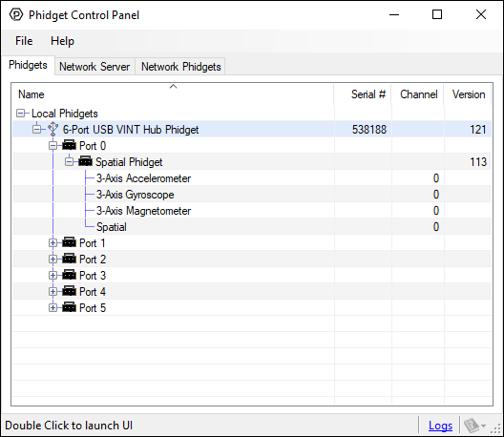Close the Phidget Control Panel window
The image size is (504, 437).
[481, 14]
